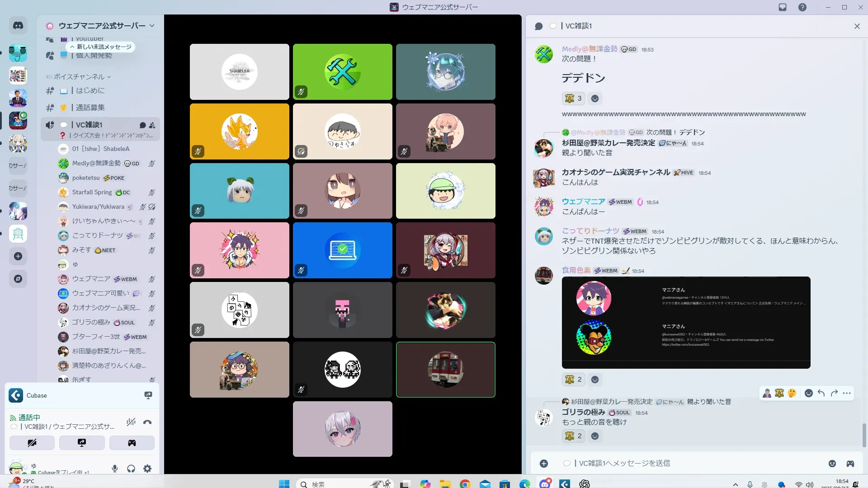
Task: Open noise suppression settings icon
Action: [131, 422]
